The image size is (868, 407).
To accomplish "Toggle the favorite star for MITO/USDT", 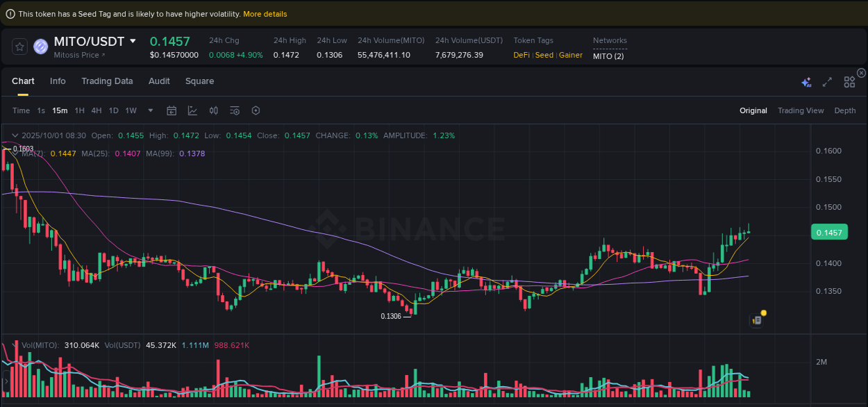I will [x=19, y=47].
